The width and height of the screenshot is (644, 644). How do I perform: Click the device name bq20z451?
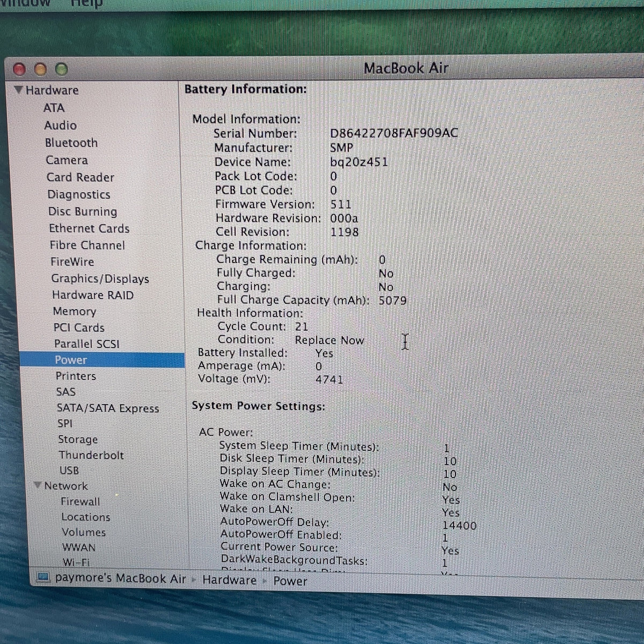tap(358, 162)
